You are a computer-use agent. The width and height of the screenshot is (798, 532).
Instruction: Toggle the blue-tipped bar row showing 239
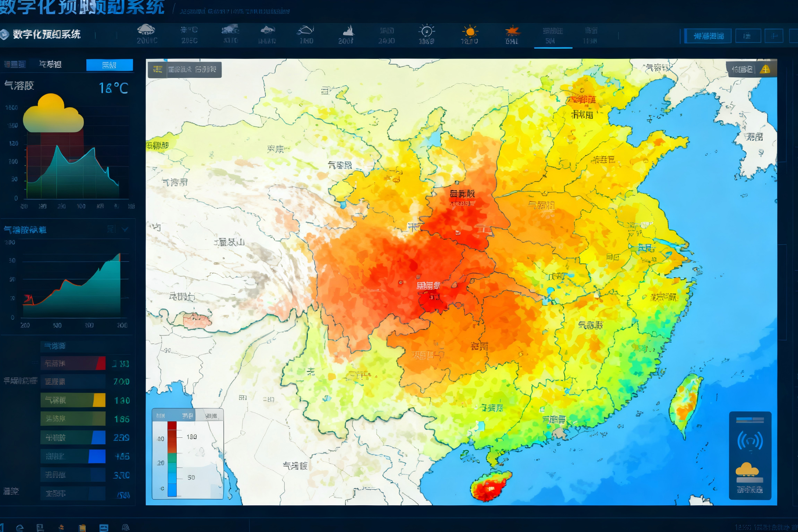[73, 438]
